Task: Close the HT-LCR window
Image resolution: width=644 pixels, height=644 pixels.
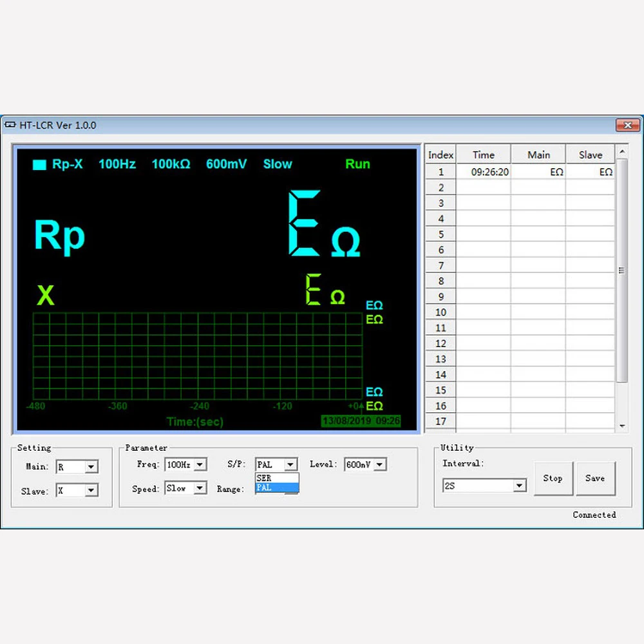Action: pos(627,125)
